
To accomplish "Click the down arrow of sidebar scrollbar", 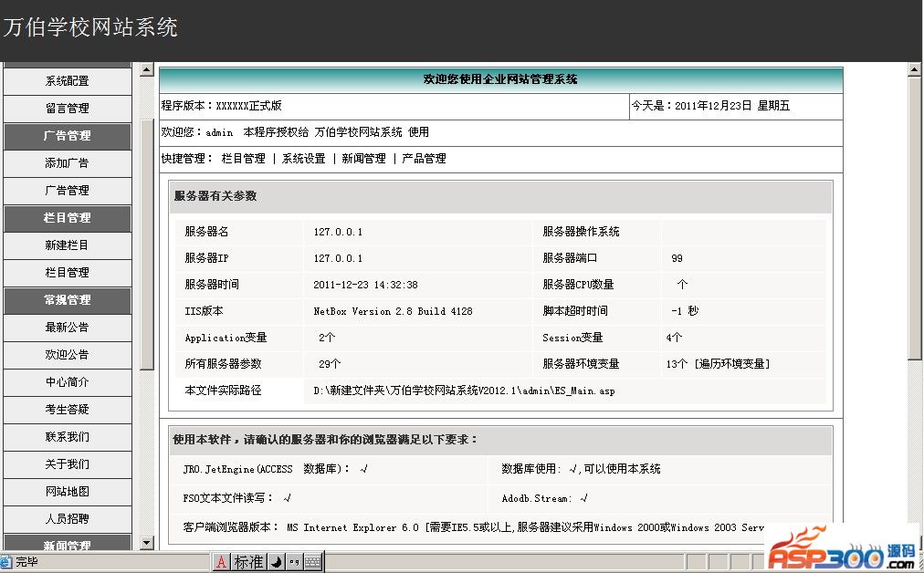I will pos(147,542).
